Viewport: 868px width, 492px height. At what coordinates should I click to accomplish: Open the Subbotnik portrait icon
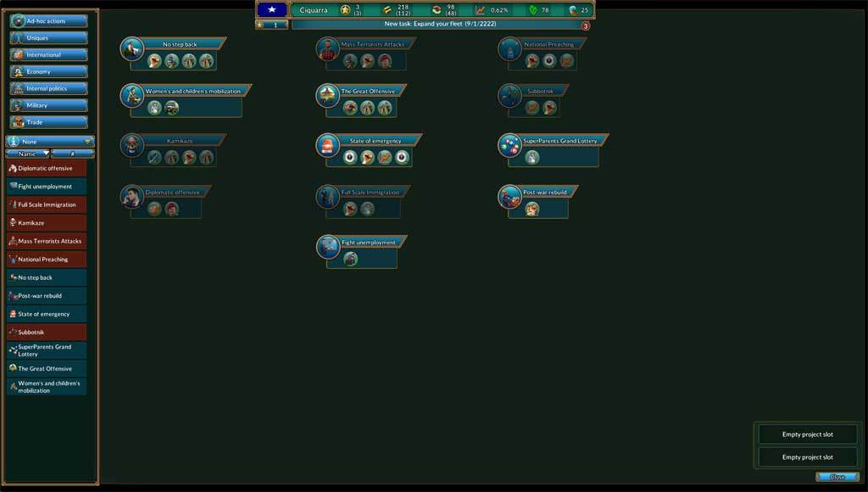click(x=509, y=95)
